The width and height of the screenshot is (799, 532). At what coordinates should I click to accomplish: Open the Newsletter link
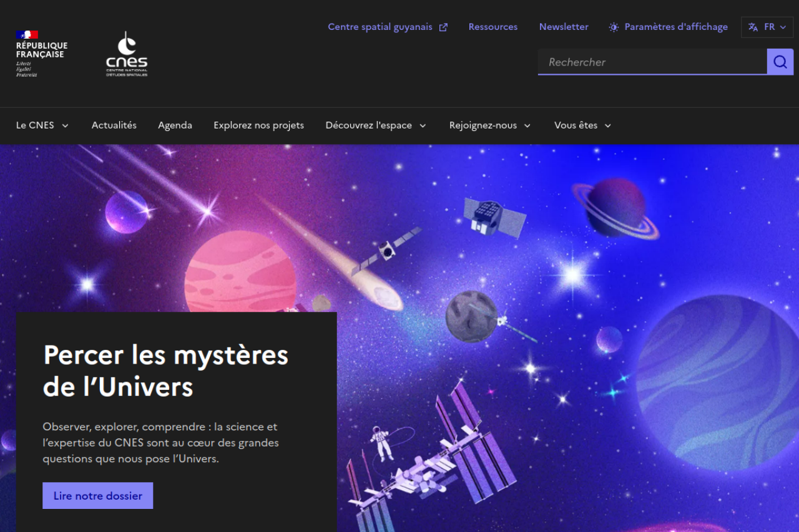click(x=564, y=27)
